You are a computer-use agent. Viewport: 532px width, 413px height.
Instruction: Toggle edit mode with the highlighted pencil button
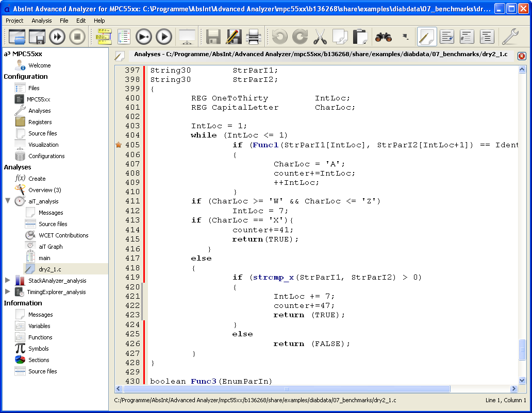(427, 37)
